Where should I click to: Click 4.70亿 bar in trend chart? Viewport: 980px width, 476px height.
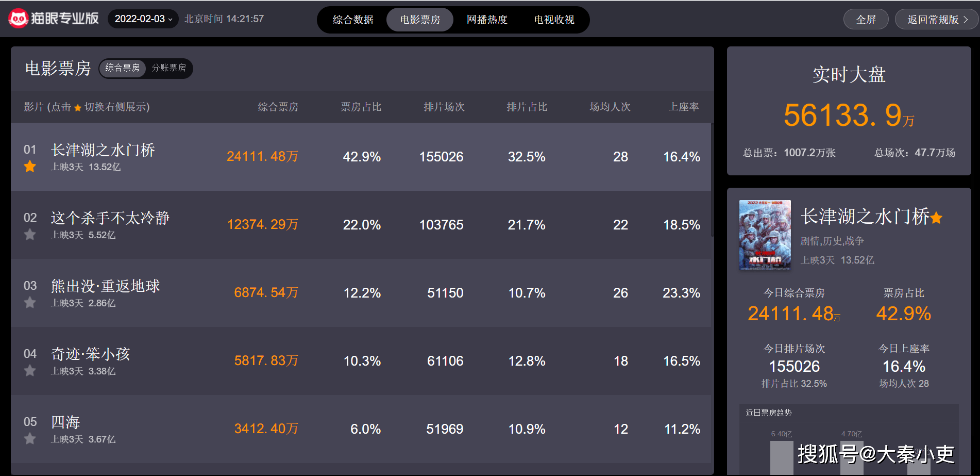[x=852, y=457]
